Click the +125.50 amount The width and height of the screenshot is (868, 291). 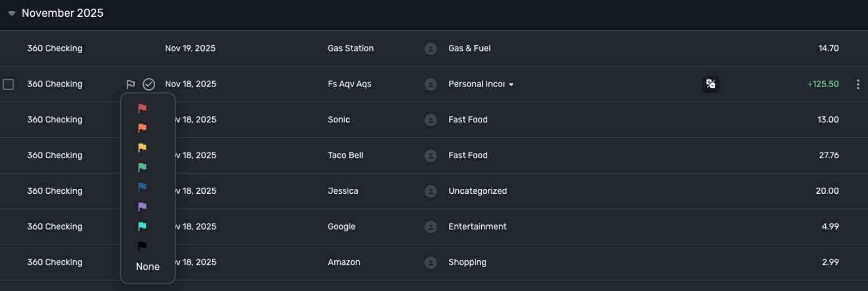(x=823, y=84)
